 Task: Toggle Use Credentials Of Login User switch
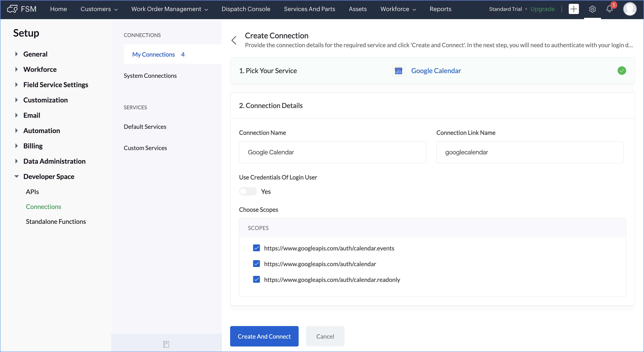click(248, 191)
